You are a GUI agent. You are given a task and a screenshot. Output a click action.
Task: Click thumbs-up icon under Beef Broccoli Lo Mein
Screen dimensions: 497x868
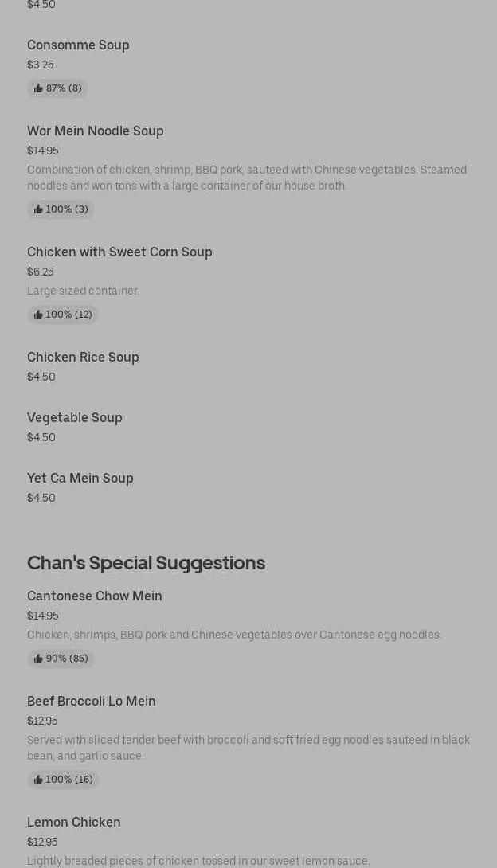[x=38, y=780]
